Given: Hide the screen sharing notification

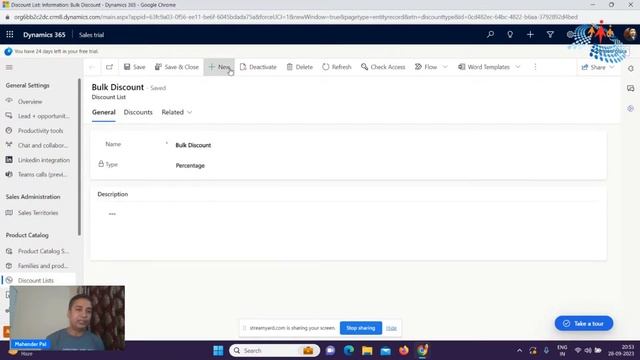Looking at the screenshot, I should coord(391,328).
